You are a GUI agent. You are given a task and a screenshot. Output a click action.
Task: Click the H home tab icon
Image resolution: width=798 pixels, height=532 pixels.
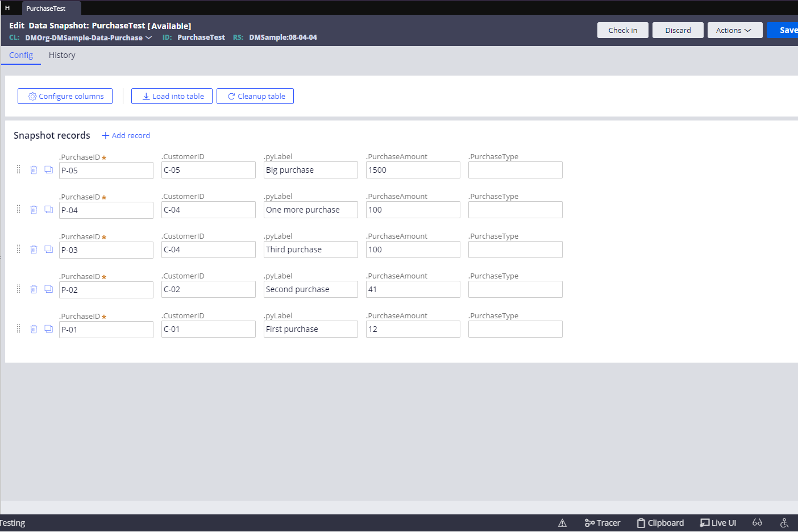pos(7,8)
